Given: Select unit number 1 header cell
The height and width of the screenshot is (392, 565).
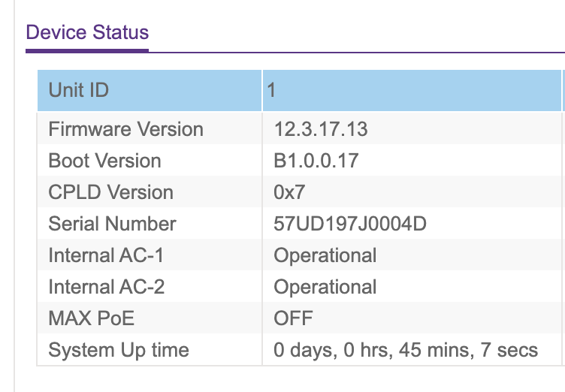Looking at the screenshot, I should 272,90.
